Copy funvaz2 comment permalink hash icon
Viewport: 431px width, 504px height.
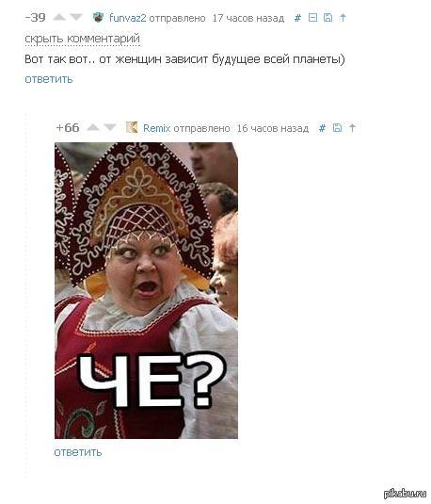coord(297,18)
